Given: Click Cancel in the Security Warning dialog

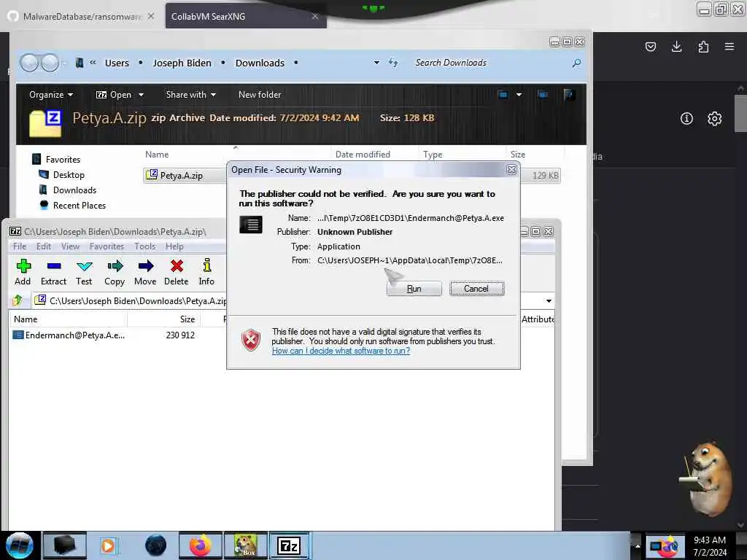Looking at the screenshot, I should pos(476,289).
